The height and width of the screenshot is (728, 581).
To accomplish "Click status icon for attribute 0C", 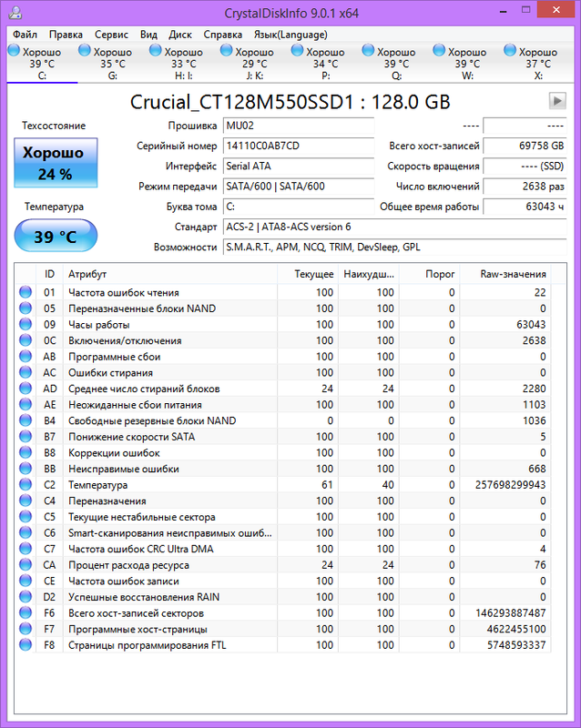I will pos(25,340).
